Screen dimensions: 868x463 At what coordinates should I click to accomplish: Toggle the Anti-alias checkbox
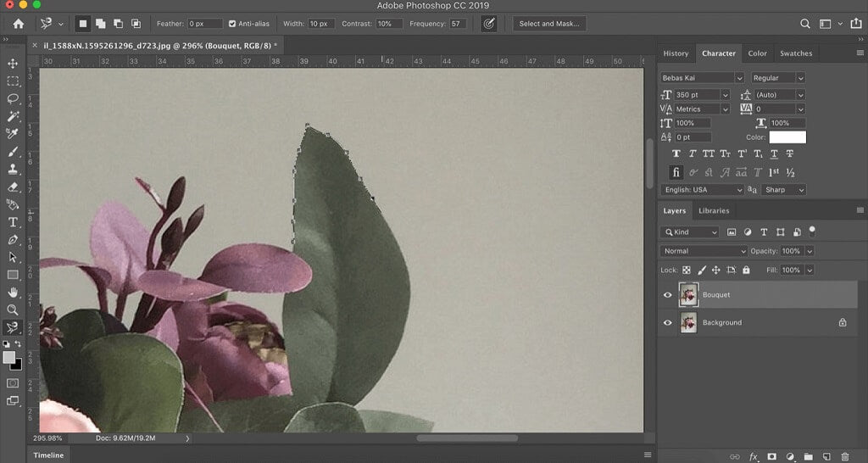click(x=232, y=24)
